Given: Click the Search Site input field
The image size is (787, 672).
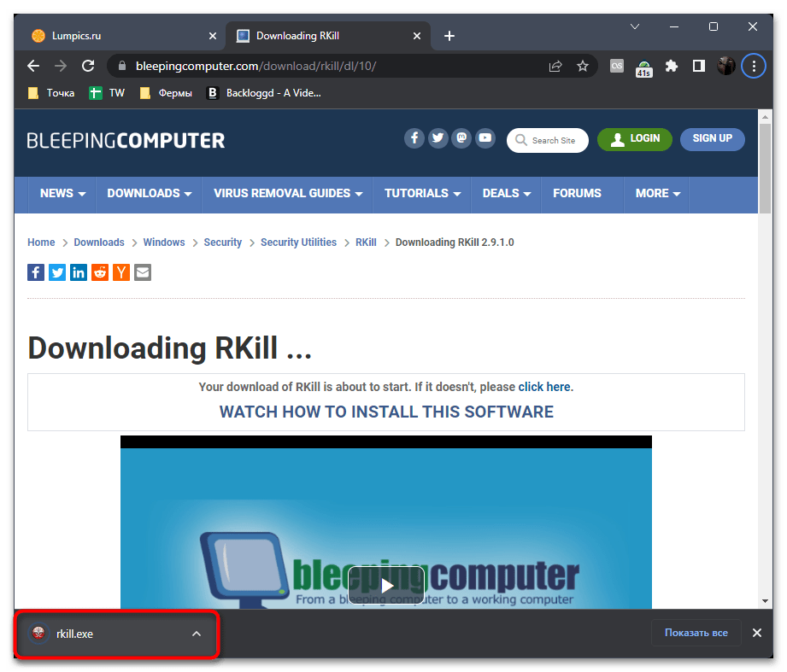Looking at the screenshot, I should 548,140.
